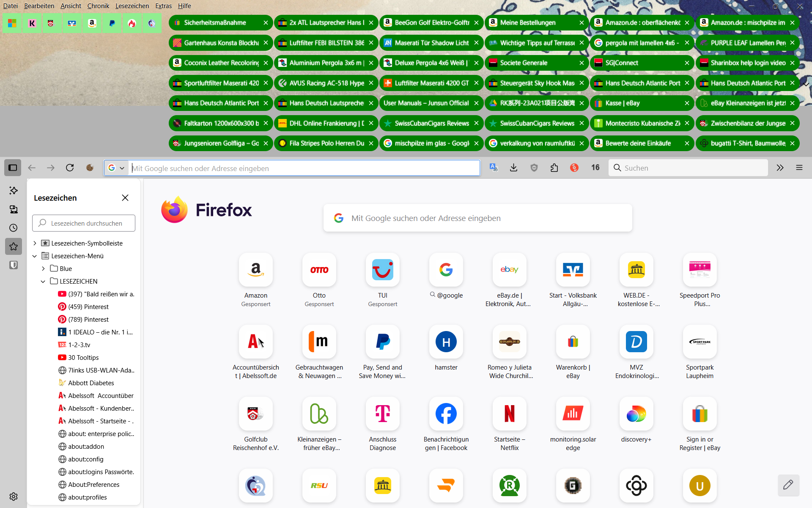The width and height of the screenshot is (812, 508).
Task: Expand the Lesezeichen-Symbolleiste folder
Action: (x=35, y=243)
